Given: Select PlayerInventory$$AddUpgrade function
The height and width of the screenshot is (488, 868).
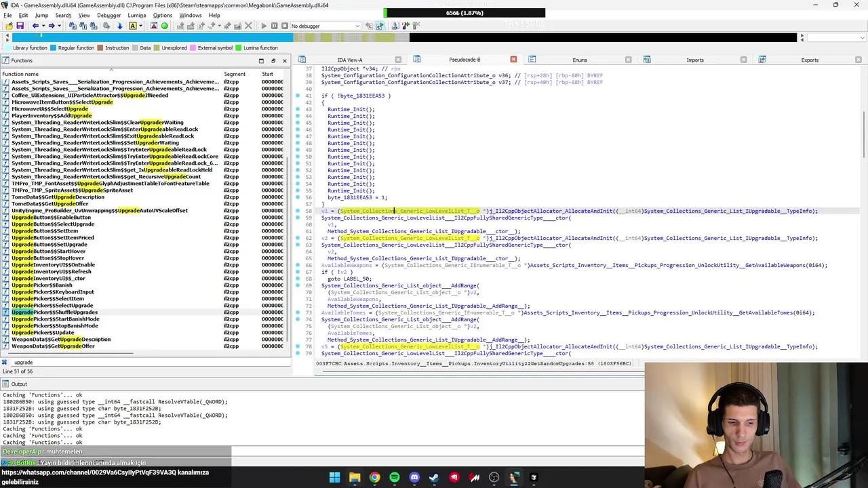Looking at the screenshot, I should (x=51, y=116).
